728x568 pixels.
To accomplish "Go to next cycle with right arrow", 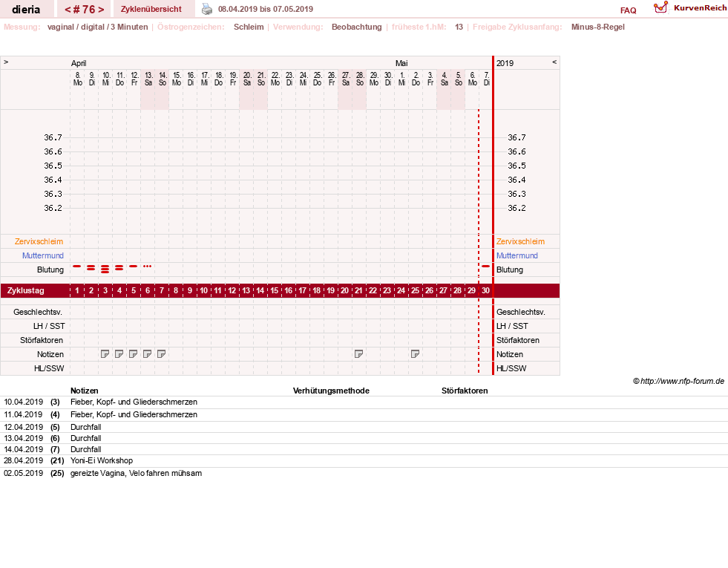I will click(101, 10).
